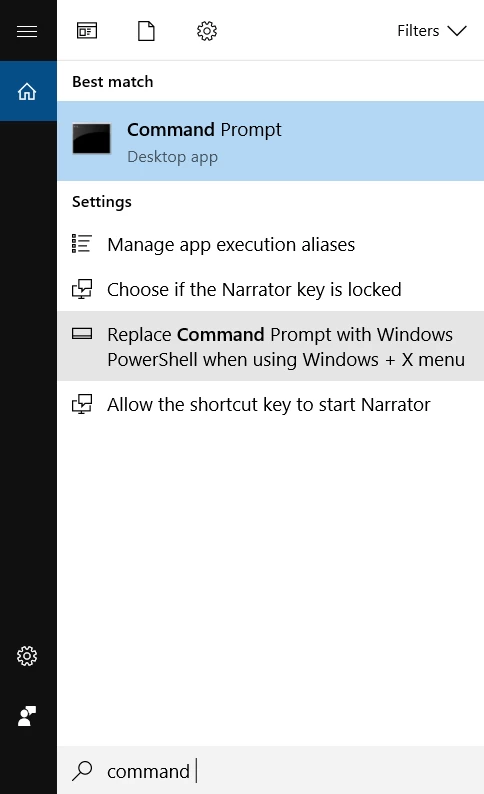Click the Command Prompt black thumbnail icon
Screen dimensions: 484x794
[x=92, y=138]
